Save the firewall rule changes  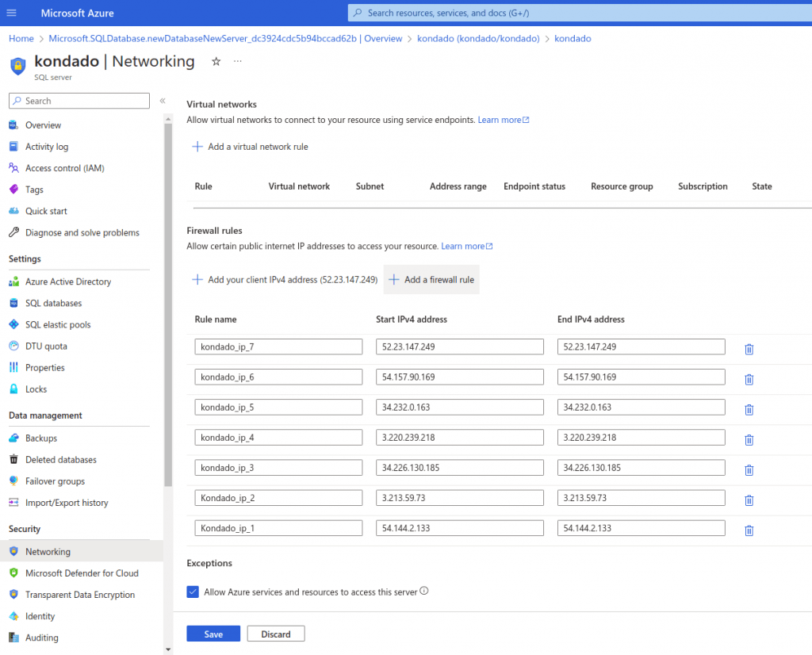coord(213,634)
